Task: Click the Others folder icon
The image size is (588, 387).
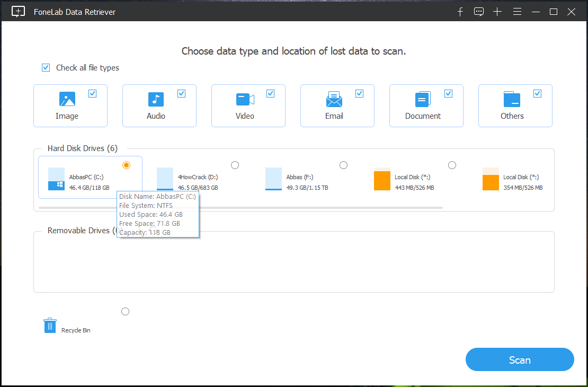Action: point(512,99)
